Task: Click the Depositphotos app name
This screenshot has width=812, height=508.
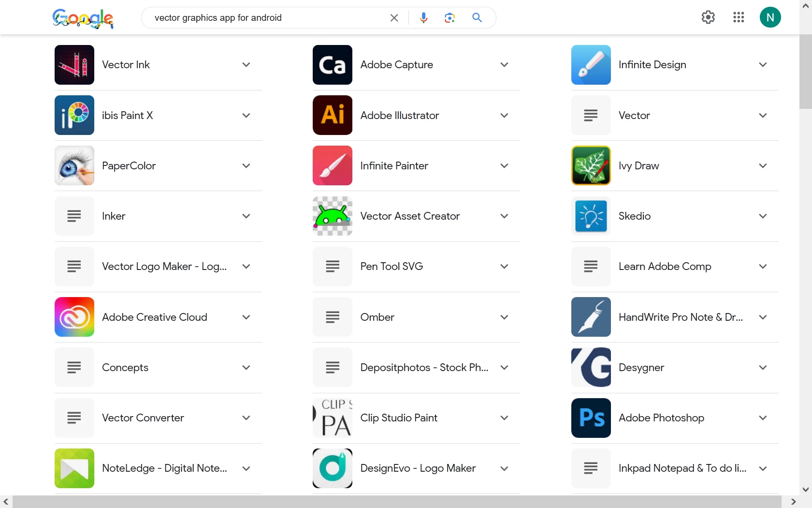Action: click(424, 368)
